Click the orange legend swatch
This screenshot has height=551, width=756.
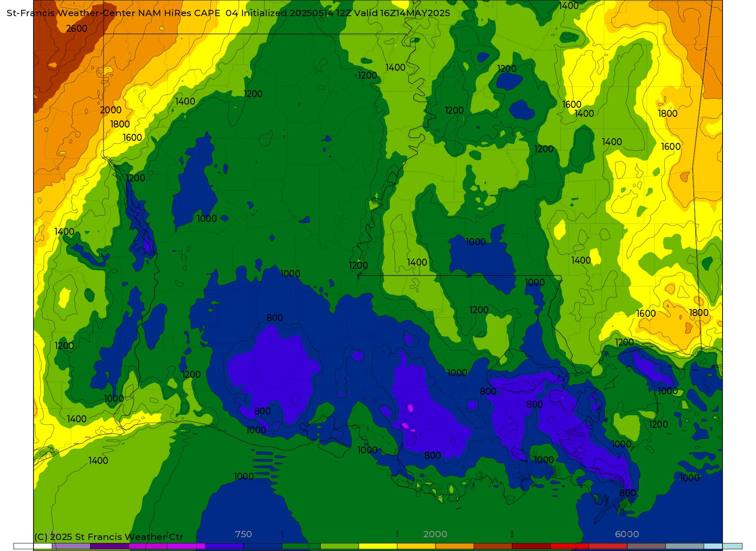pyautogui.click(x=454, y=546)
